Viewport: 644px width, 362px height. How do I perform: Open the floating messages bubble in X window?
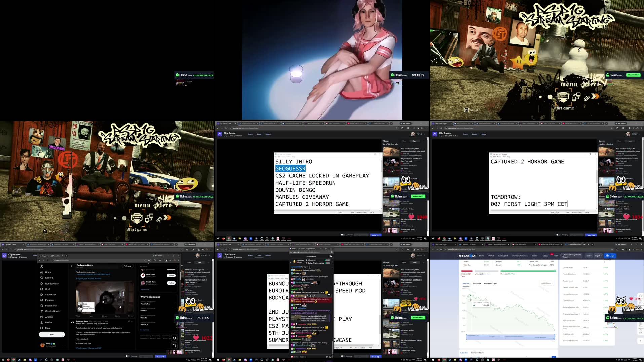point(174,345)
